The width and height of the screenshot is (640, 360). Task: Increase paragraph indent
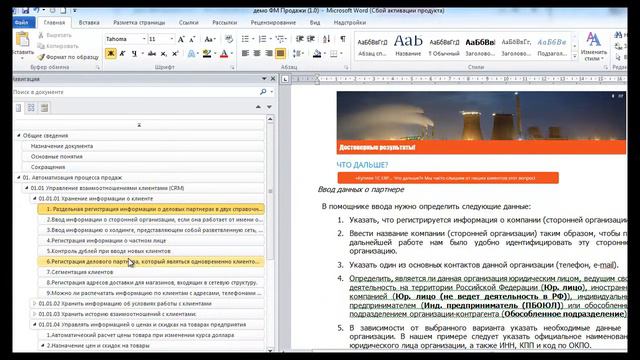[311, 39]
